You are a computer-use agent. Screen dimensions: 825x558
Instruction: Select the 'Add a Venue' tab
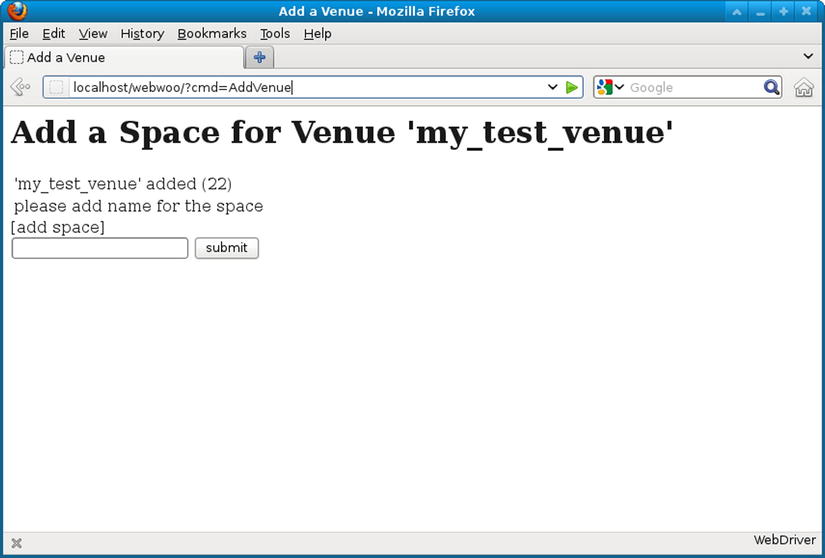tap(124, 57)
